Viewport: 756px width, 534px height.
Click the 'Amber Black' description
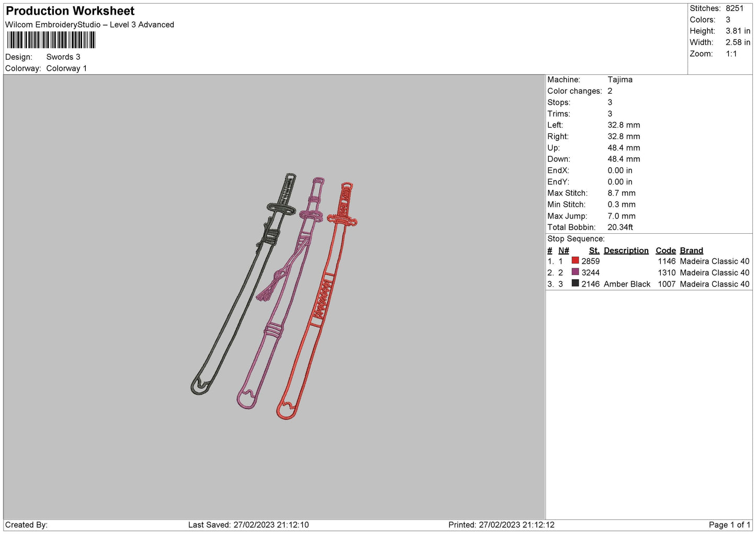click(x=627, y=284)
